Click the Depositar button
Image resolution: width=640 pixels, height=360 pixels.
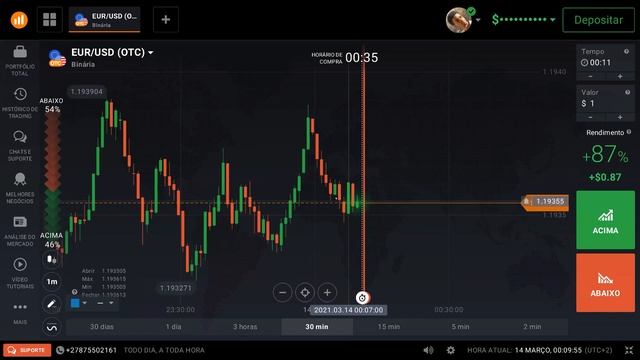pyautogui.click(x=598, y=20)
